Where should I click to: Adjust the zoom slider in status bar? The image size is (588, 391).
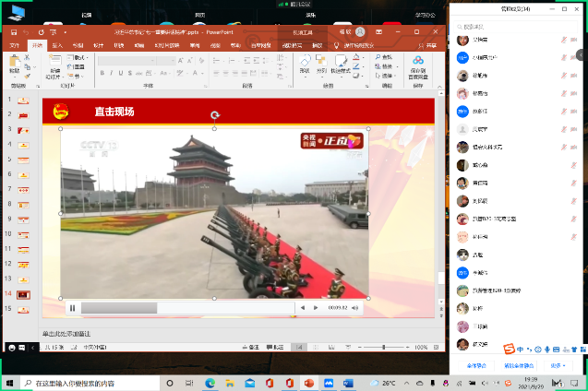point(384,347)
